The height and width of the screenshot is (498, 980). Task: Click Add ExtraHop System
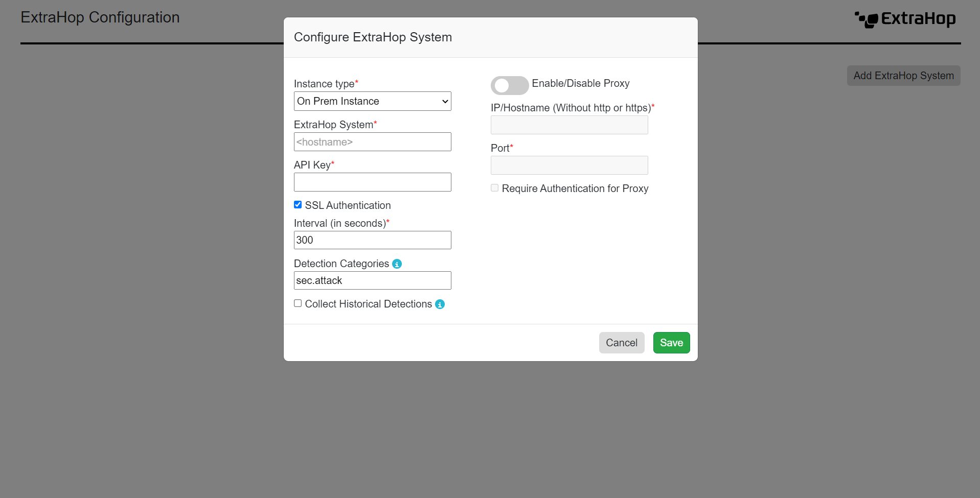point(903,76)
